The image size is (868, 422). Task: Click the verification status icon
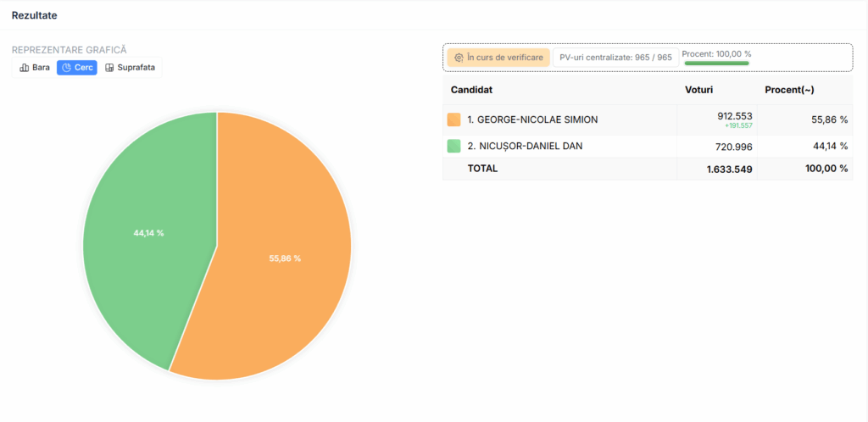(459, 58)
